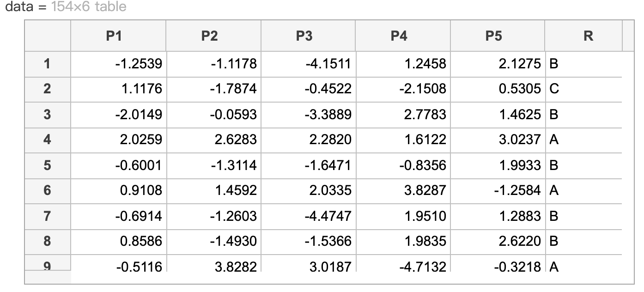
Task: Select row number 1 header
Action: coord(48,64)
